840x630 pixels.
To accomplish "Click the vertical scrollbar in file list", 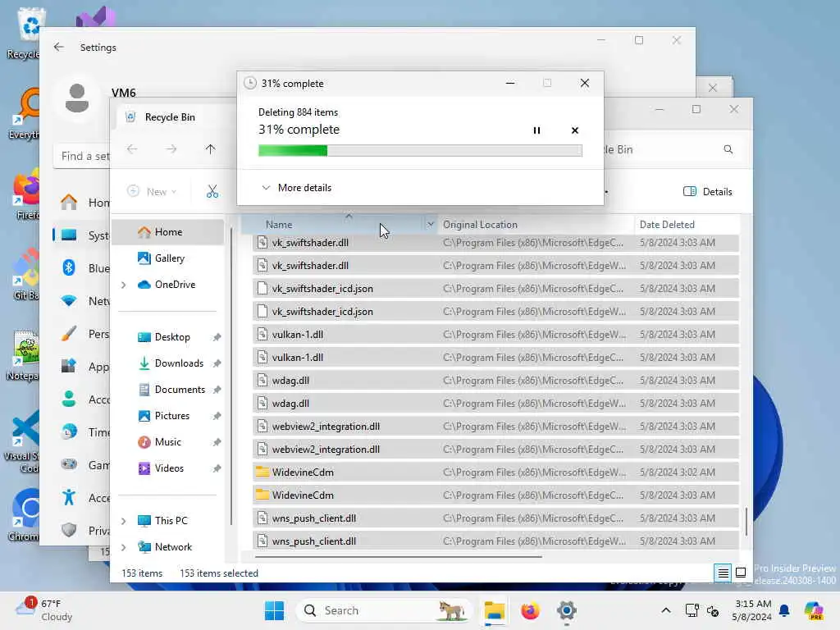I will click(746, 521).
